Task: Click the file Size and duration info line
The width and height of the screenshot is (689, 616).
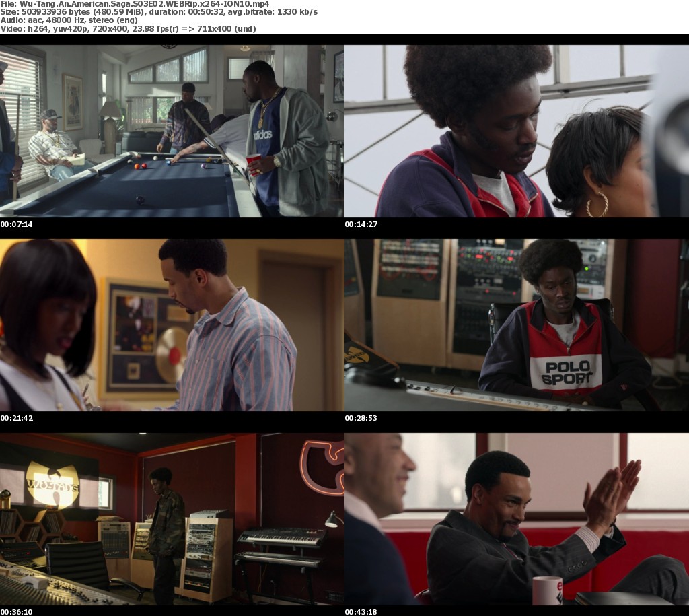Action: [159, 12]
